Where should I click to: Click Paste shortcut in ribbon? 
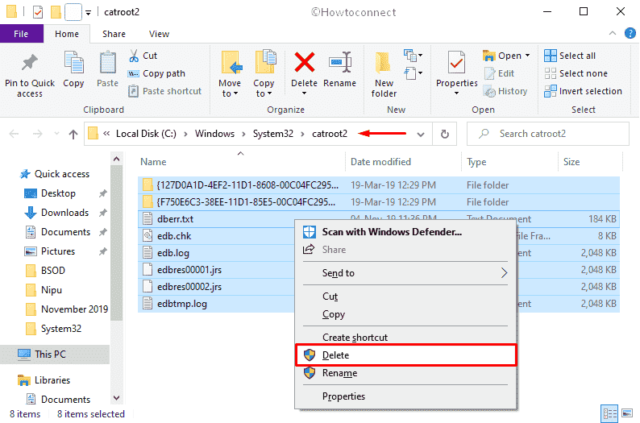[165, 91]
